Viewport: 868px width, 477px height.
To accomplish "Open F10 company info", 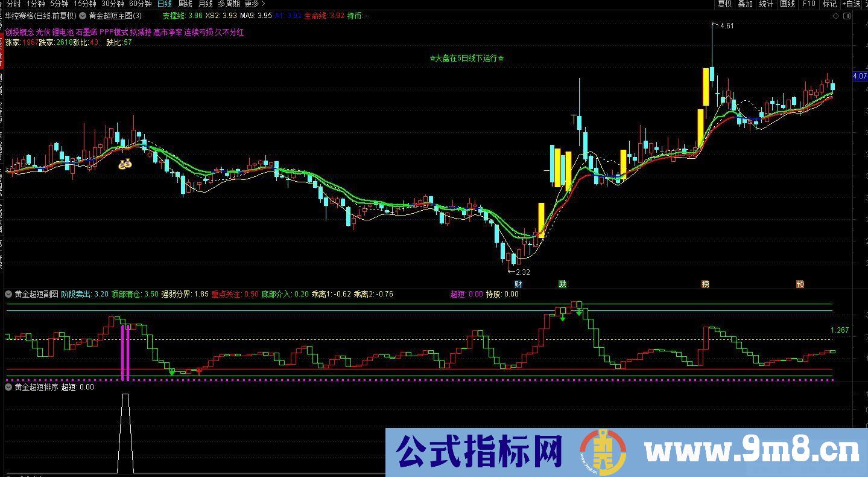I will [x=808, y=4].
